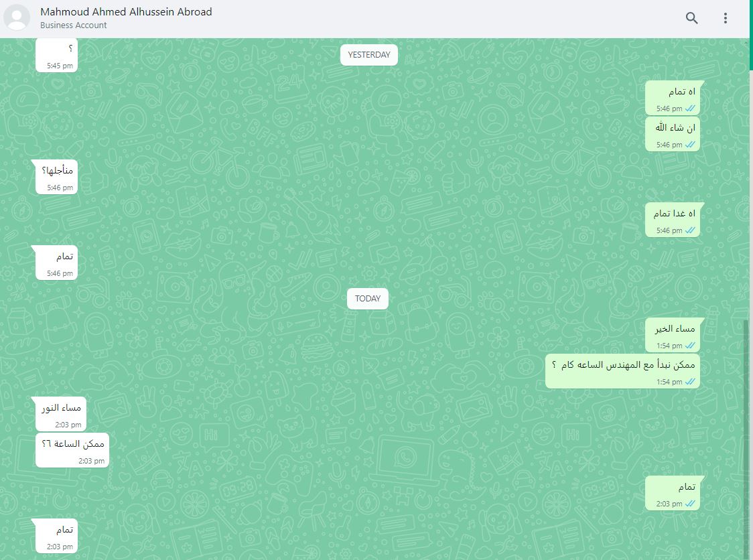Select the sent message 'ان شاء الله'

coord(674,134)
